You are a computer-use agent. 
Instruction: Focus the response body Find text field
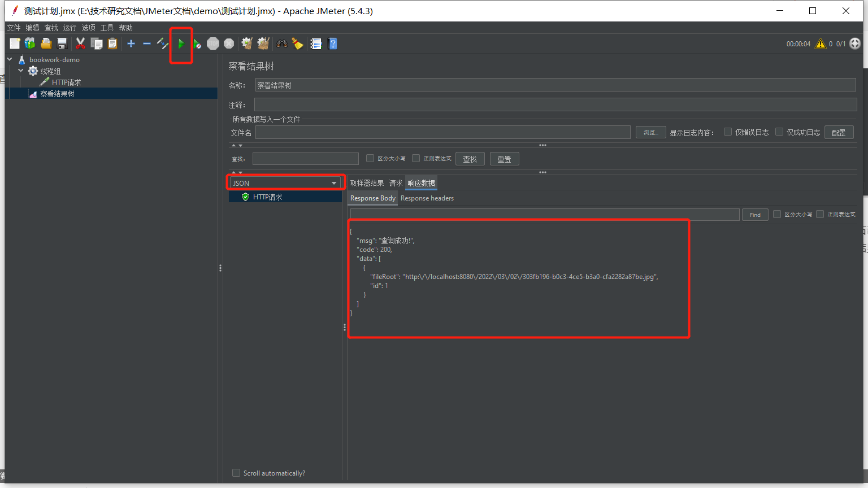[545, 215]
